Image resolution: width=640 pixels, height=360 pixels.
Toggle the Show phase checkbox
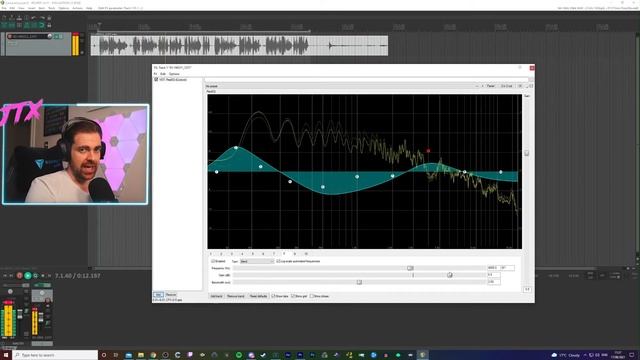312,296
